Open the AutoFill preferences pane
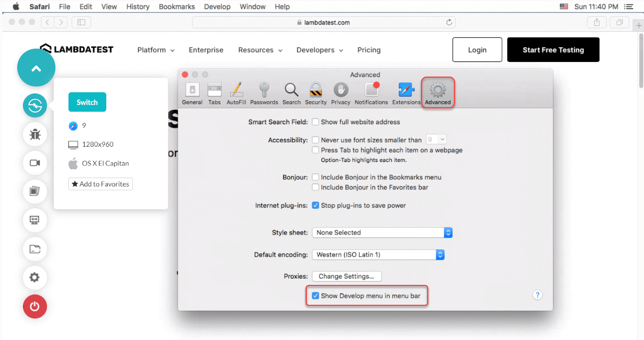644x340 pixels. pos(236,93)
